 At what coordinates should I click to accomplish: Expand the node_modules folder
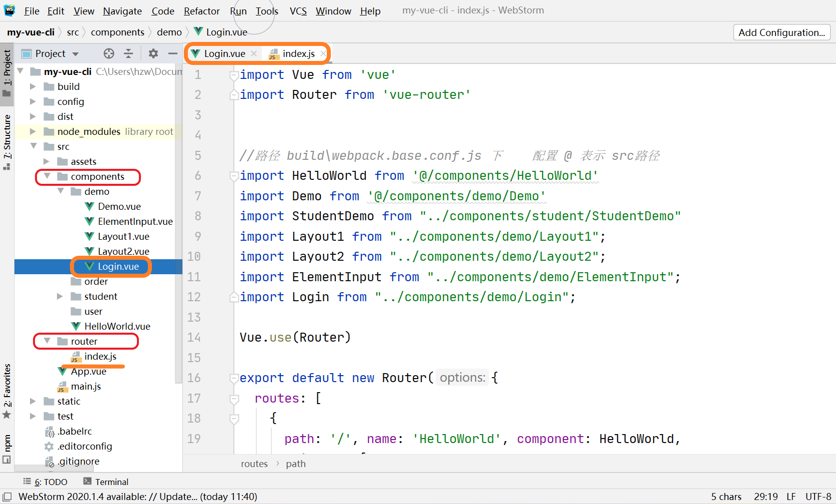pos(33,131)
